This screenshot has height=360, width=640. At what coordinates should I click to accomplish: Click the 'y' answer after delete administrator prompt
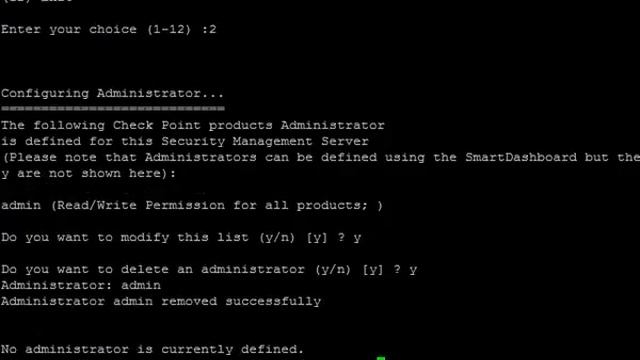pos(413,270)
